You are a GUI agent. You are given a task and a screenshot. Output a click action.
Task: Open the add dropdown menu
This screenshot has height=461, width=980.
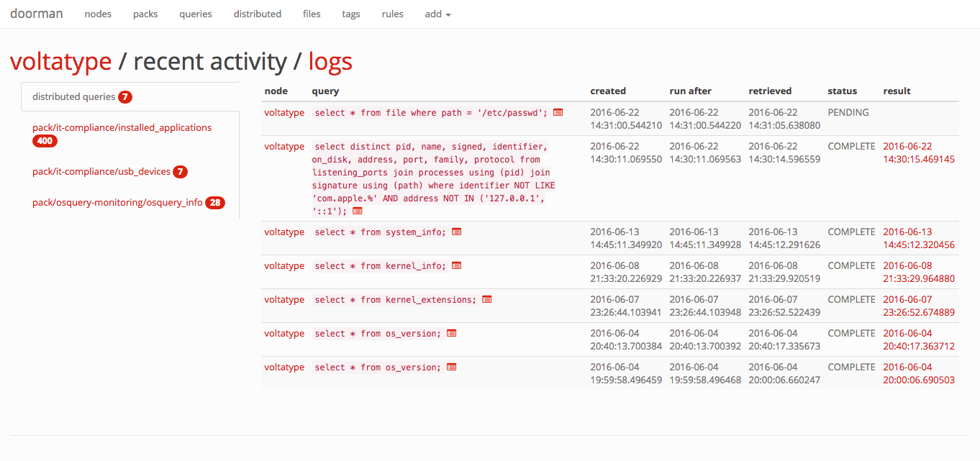(x=437, y=14)
